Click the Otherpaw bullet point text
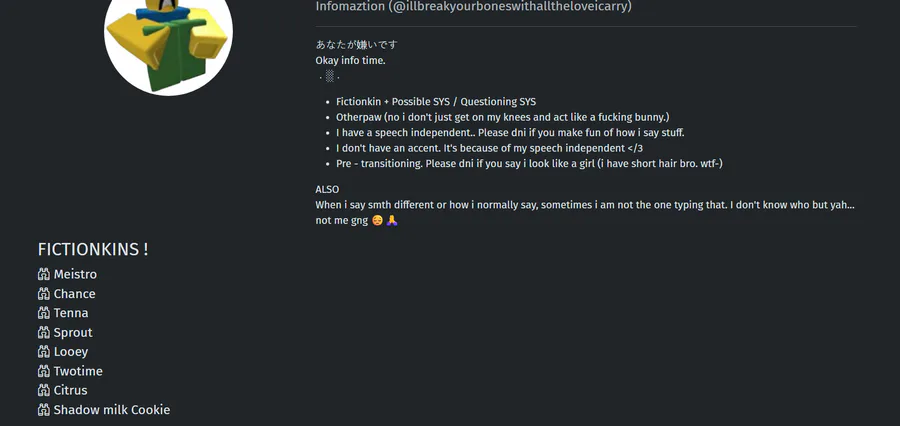The image size is (900, 426). [x=502, y=117]
